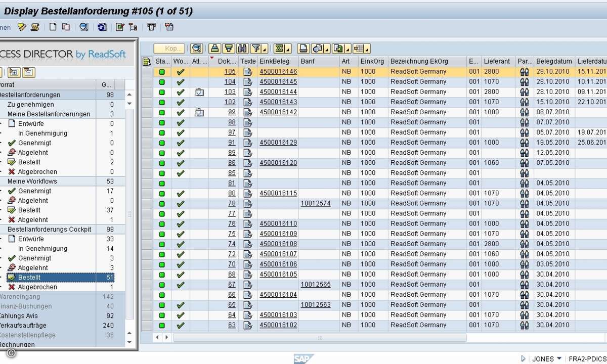This screenshot has height=364, width=607.
Task: Click the partner icon in the 104 row
Action: 524,82
